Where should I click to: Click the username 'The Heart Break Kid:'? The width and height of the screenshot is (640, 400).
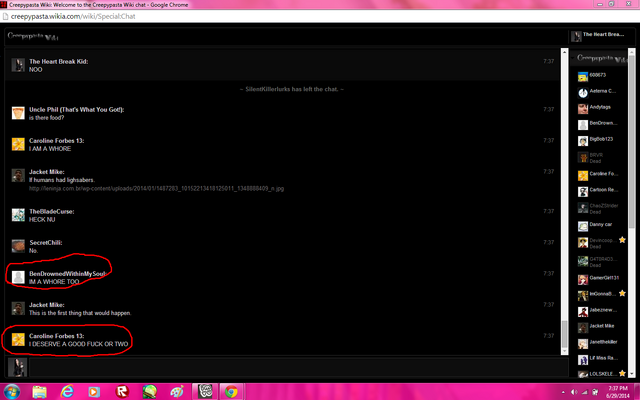point(58,62)
